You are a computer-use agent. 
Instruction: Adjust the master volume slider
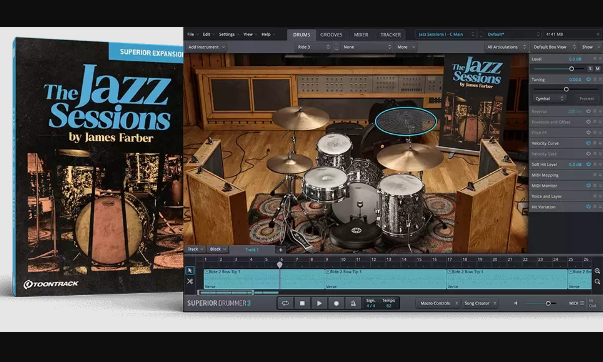tap(548, 303)
